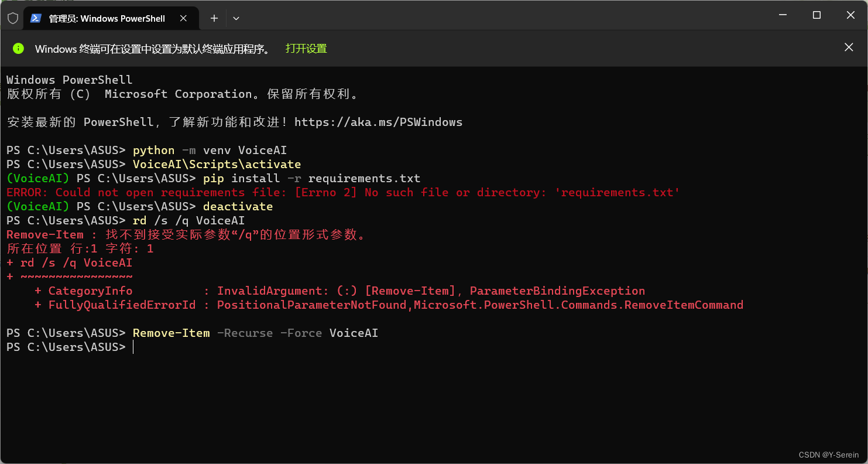Click the red ERROR requirements file line
This screenshot has width=868, height=464.
click(x=343, y=192)
